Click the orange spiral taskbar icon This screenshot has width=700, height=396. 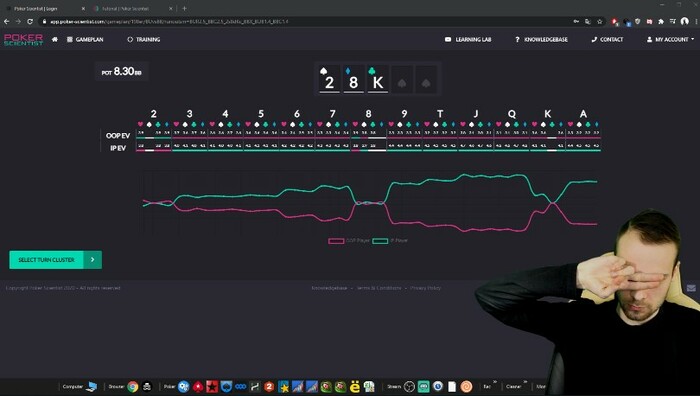(x=466, y=387)
